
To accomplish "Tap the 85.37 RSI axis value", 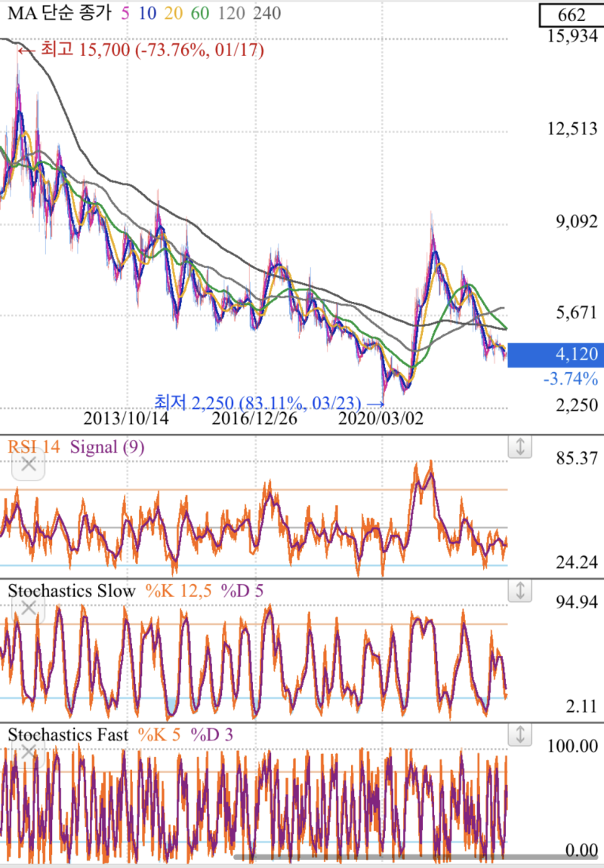I will tap(577, 458).
